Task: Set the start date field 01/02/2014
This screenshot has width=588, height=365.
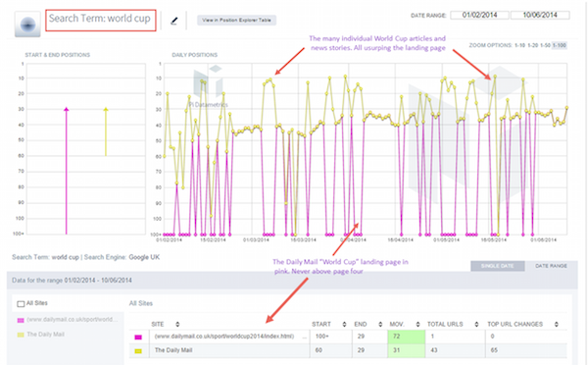Action: 479,15
